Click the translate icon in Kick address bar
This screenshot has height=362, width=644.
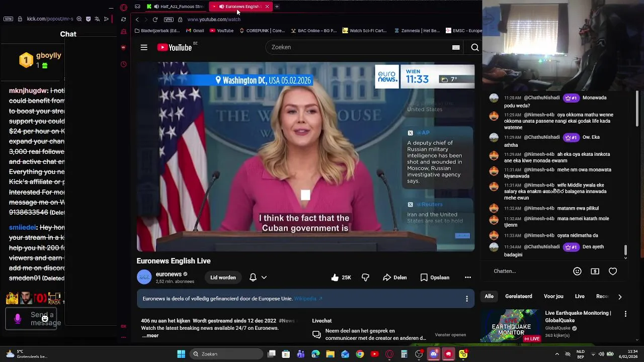97,19
